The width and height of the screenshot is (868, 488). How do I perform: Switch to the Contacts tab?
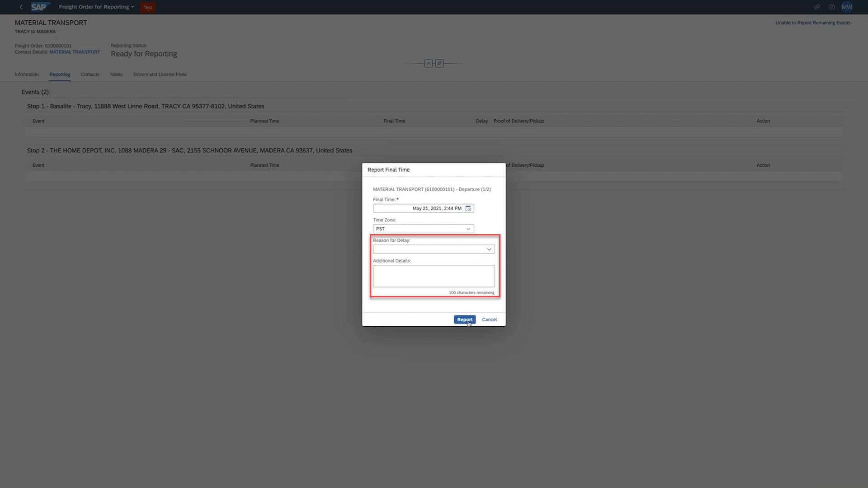coord(90,74)
